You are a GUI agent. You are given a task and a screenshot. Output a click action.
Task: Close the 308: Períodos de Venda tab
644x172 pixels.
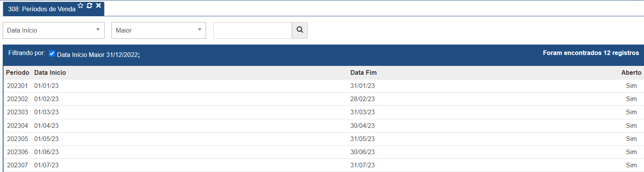tap(98, 5)
